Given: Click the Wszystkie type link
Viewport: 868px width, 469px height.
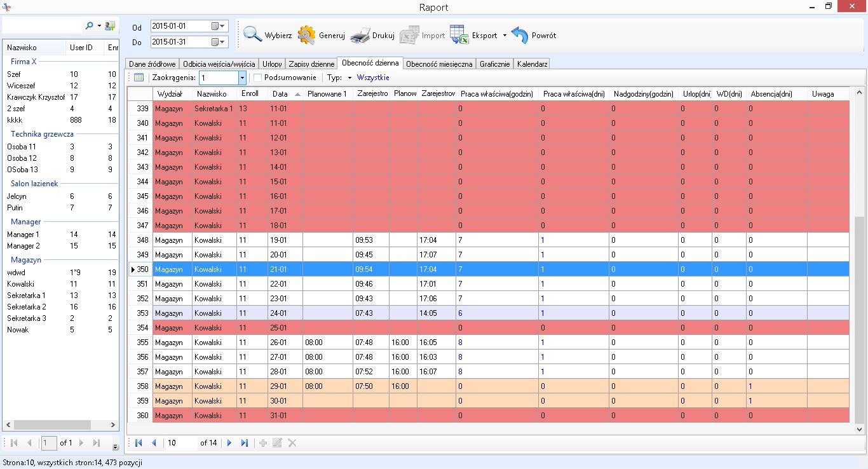Looking at the screenshot, I should [x=373, y=78].
